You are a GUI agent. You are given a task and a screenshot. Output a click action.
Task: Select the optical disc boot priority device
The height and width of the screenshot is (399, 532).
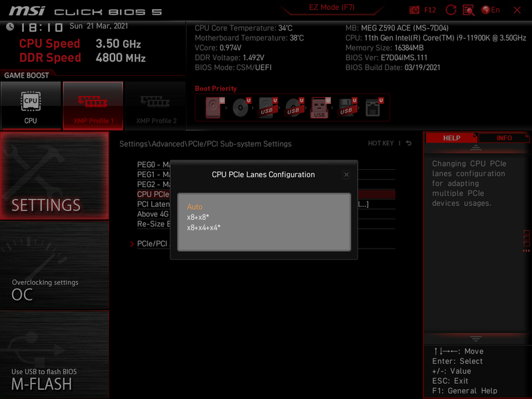(x=242, y=107)
